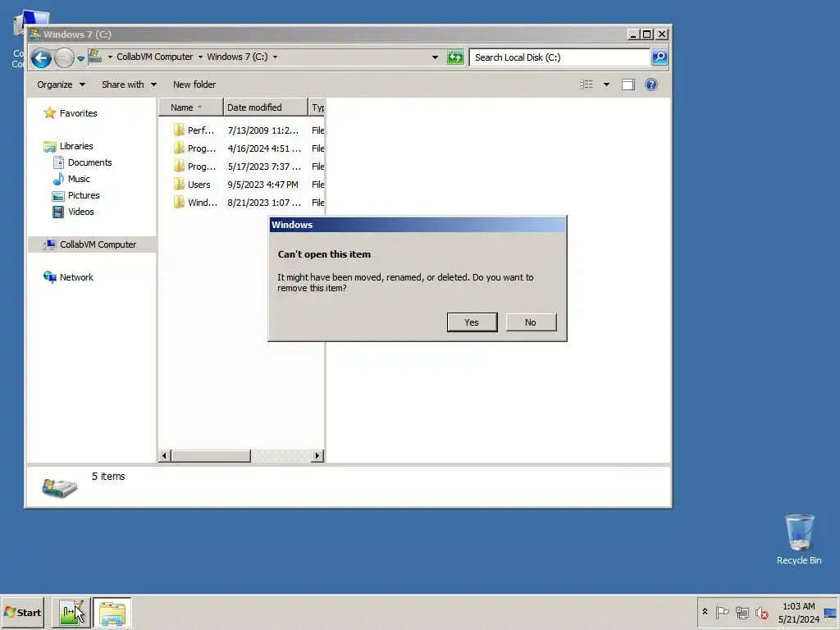840x630 pixels.
Task: Click Show desktop button at taskbar end
Action: pyautogui.click(x=831, y=613)
